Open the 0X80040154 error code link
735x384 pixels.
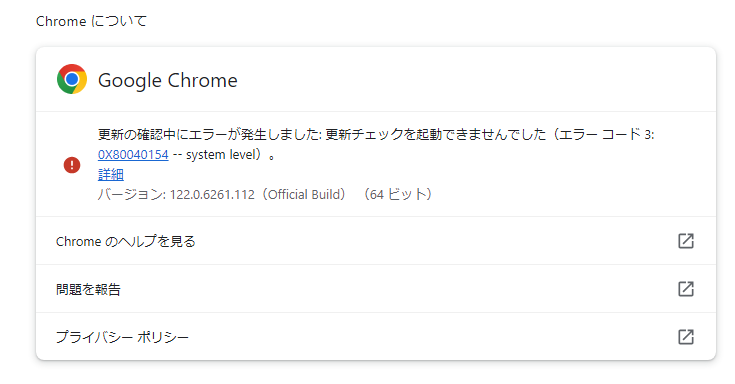(x=133, y=155)
